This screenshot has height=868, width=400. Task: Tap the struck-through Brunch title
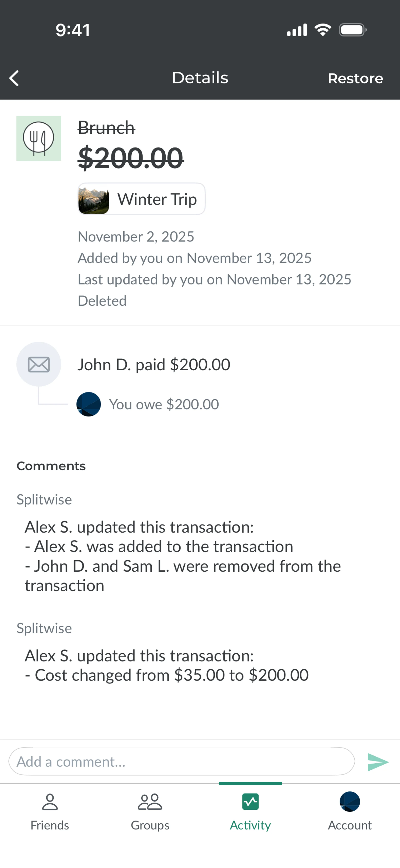106,128
